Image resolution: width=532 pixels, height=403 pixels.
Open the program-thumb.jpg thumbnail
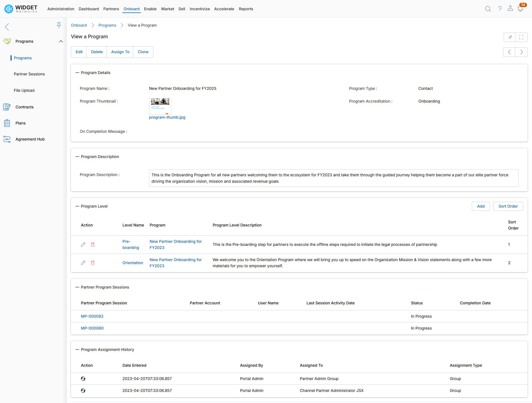pyautogui.click(x=160, y=106)
